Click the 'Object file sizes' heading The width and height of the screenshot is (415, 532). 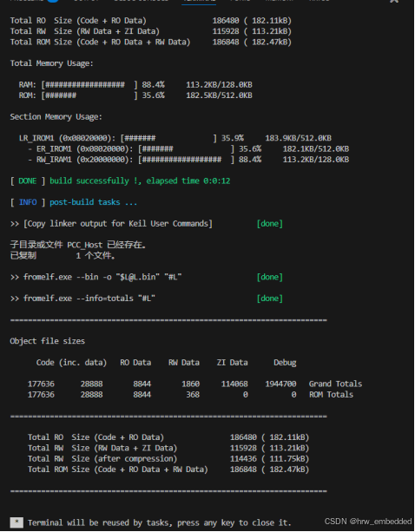tap(48, 341)
